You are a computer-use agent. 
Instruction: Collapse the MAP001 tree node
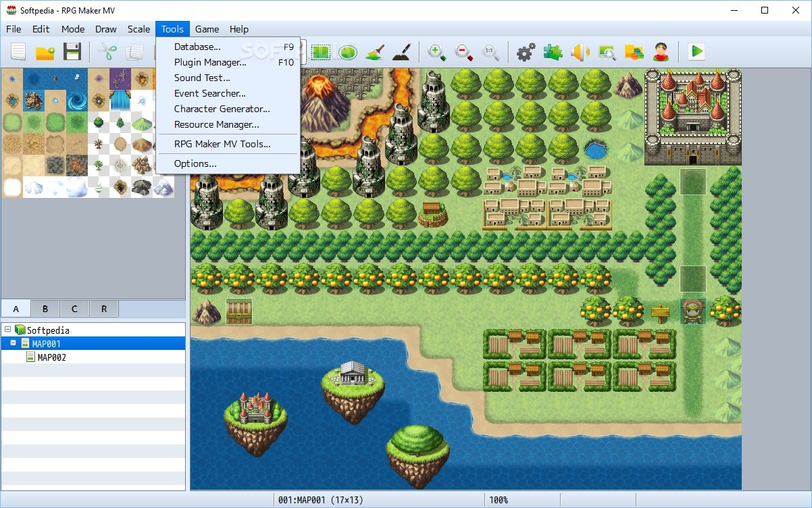(14, 344)
